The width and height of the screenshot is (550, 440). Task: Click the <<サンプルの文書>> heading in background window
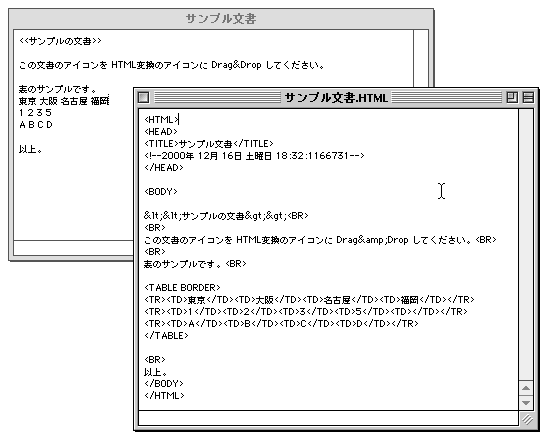coord(60,41)
